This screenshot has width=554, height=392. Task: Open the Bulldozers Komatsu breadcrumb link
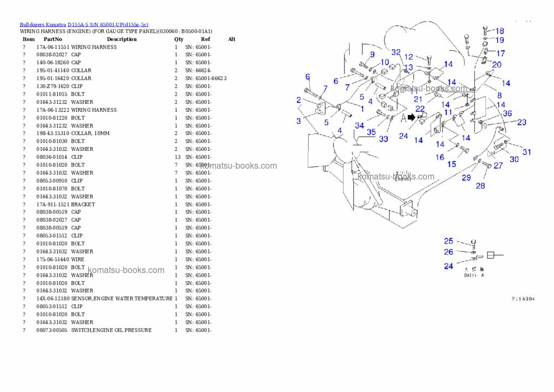(x=43, y=24)
